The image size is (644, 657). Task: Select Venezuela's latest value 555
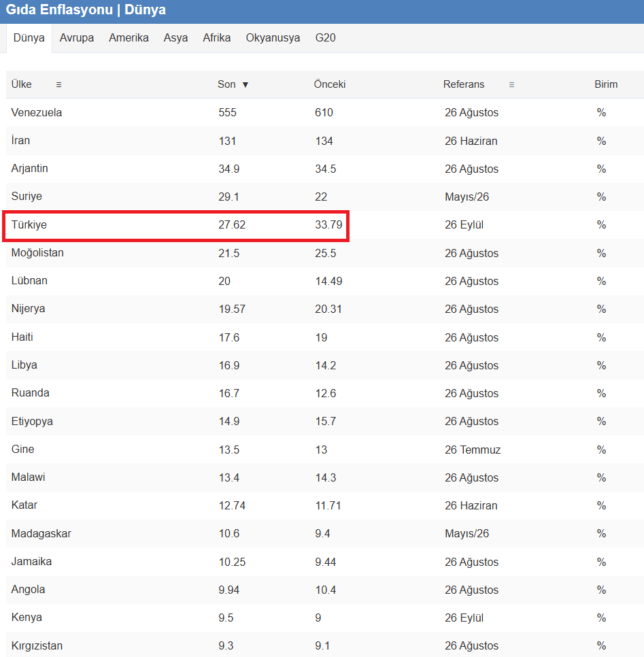coord(228,113)
